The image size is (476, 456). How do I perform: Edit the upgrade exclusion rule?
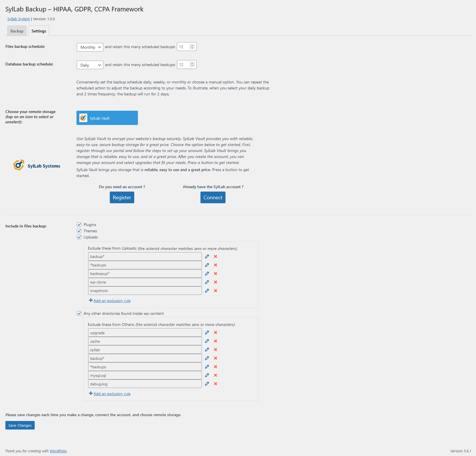(207, 332)
